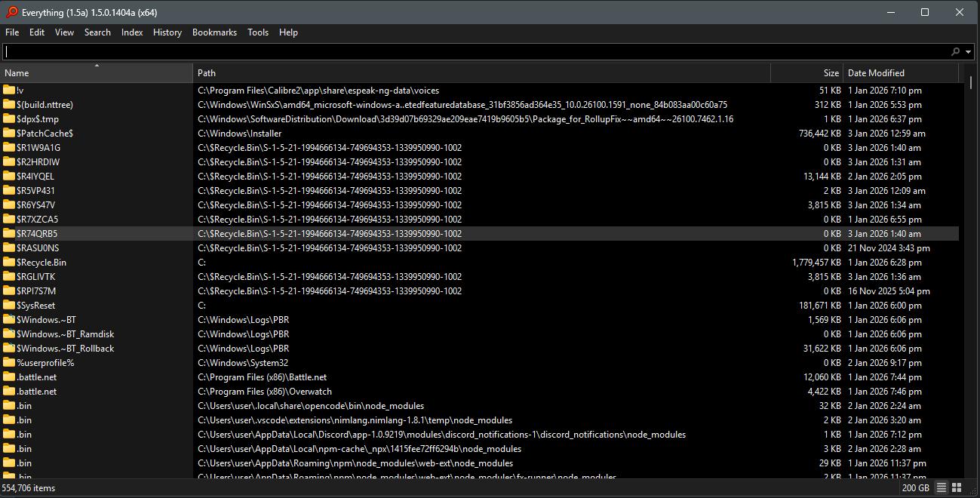The width and height of the screenshot is (980, 498).
Task: Click folder icon of $SysReset
Action: tap(9, 305)
